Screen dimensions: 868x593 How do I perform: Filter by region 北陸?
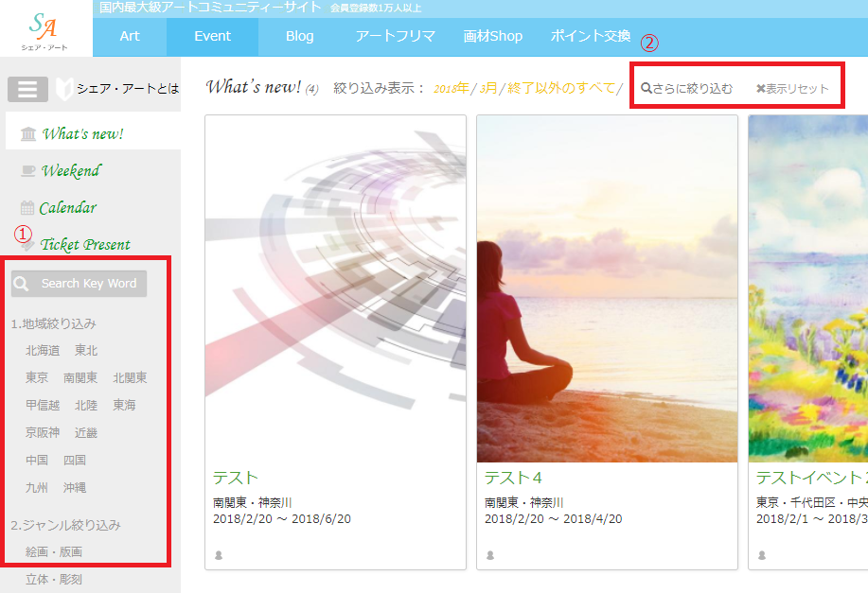tap(86, 406)
